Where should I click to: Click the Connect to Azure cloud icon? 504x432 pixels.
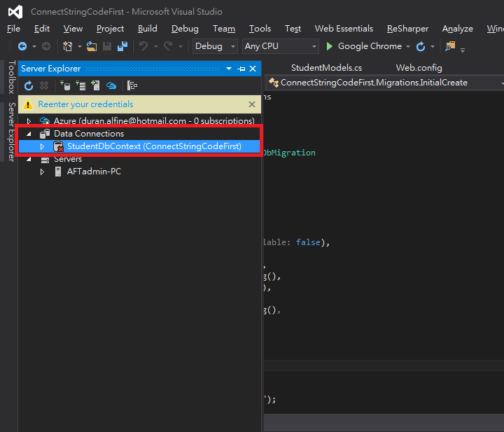(111, 86)
